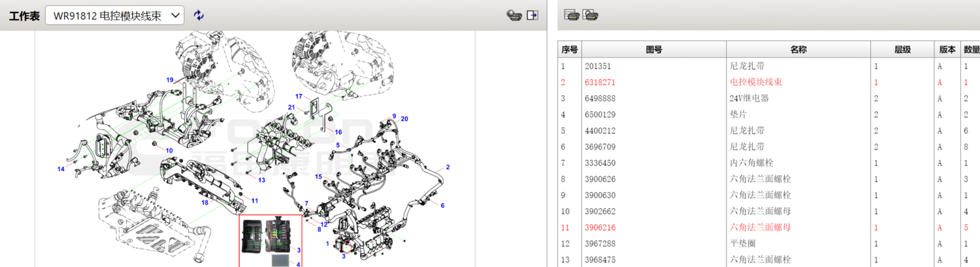
Task: Click callout number 19 on the diagram
Action: (x=169, y=80)
